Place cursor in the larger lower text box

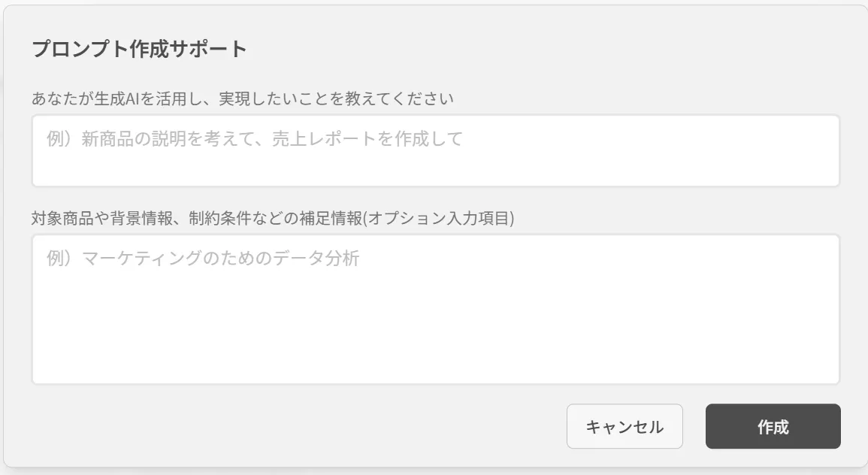435,309
